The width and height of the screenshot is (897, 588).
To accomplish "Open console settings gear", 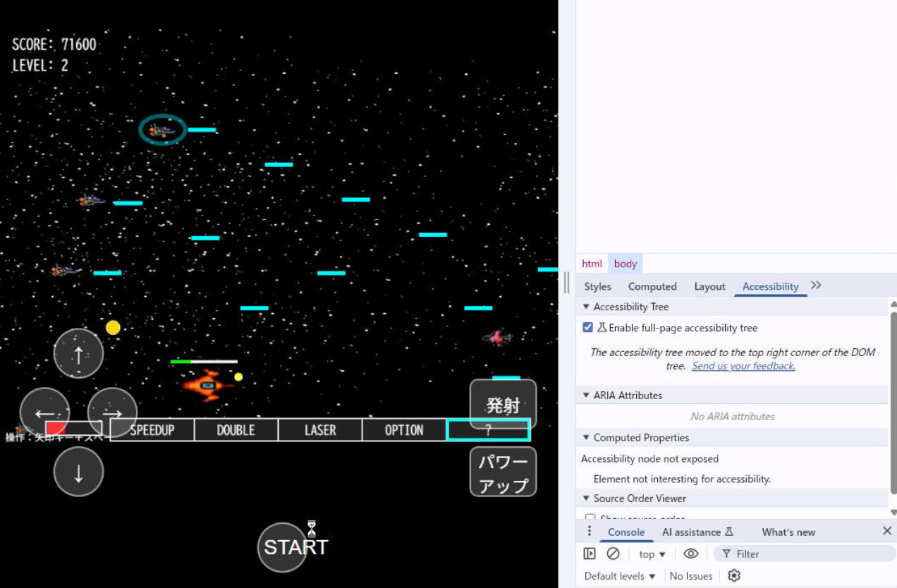I will pyautogui.click(x=734, y=576).
